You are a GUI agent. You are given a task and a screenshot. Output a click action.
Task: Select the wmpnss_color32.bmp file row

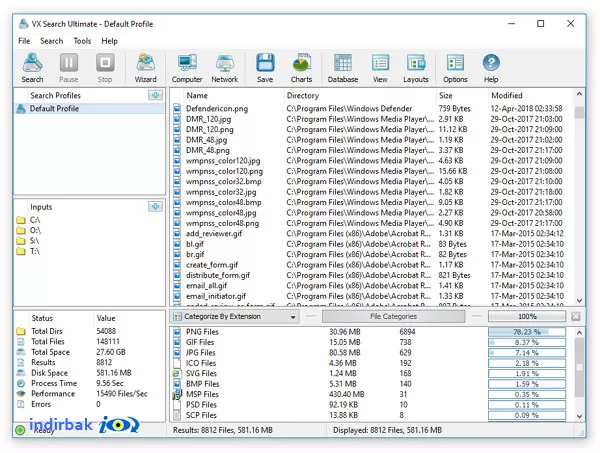click(x=373, y=181)
